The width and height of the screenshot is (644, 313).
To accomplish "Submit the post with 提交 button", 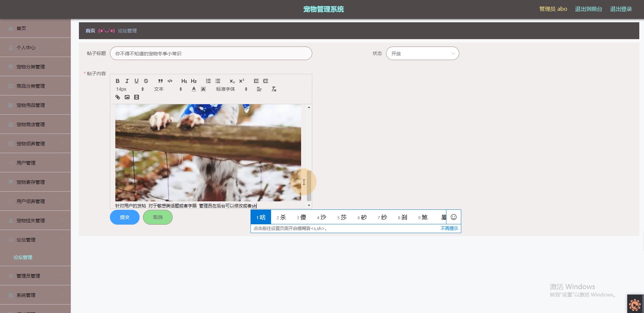I will (125, 217).
